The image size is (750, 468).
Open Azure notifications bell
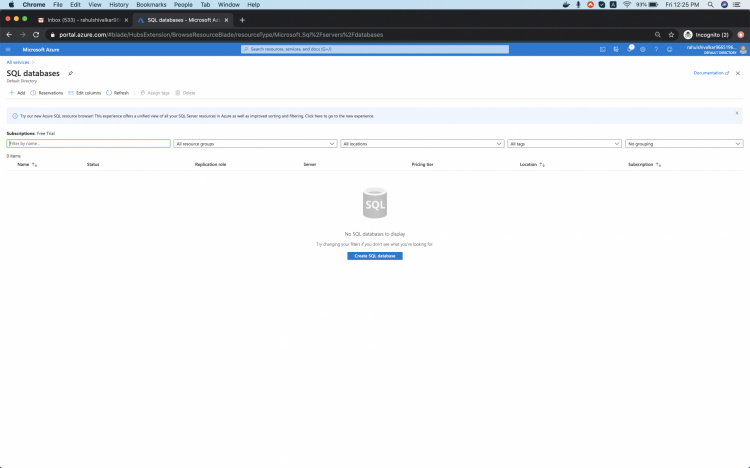point(631,49)
